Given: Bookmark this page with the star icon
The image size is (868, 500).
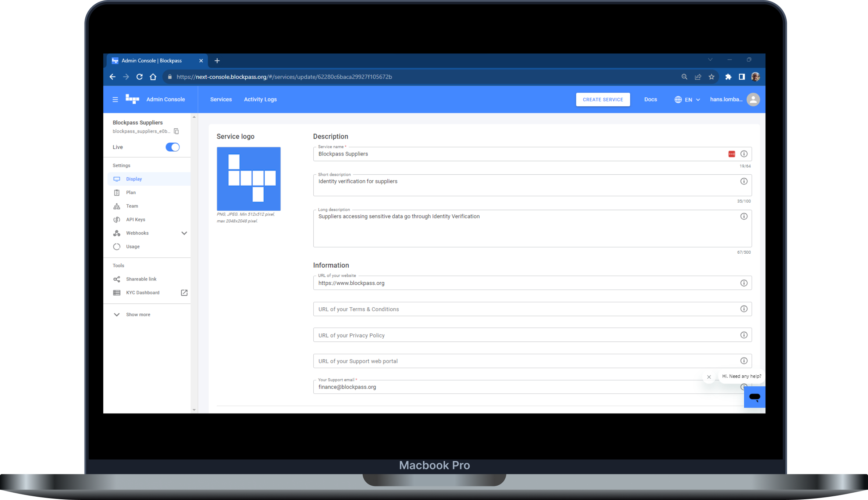Looking at the screenshot, I should pos(711,77).
